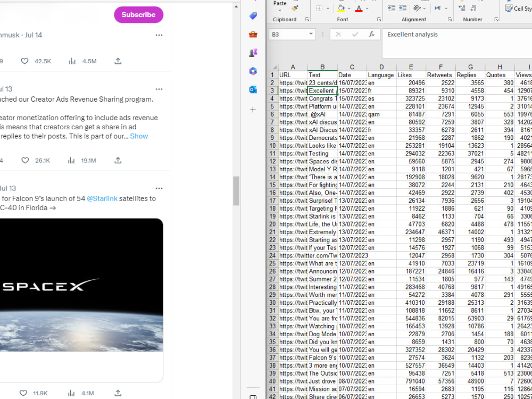
Task: Increase Indent in Alignment group
Action: coord(403,9)
